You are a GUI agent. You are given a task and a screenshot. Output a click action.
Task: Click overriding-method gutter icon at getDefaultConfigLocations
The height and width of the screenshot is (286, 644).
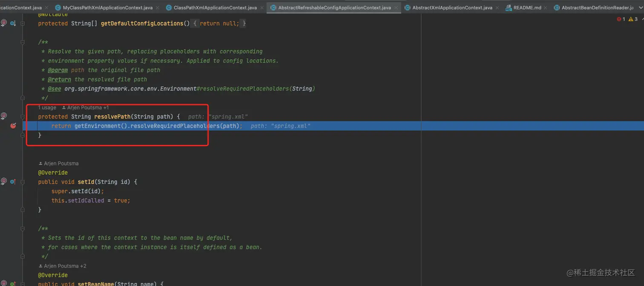13,23
